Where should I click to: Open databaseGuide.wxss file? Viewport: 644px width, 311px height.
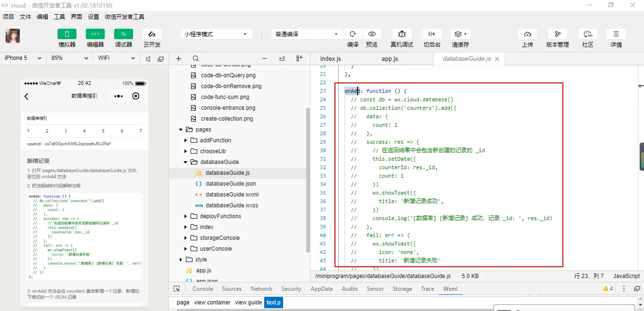(x=232, y=205)
